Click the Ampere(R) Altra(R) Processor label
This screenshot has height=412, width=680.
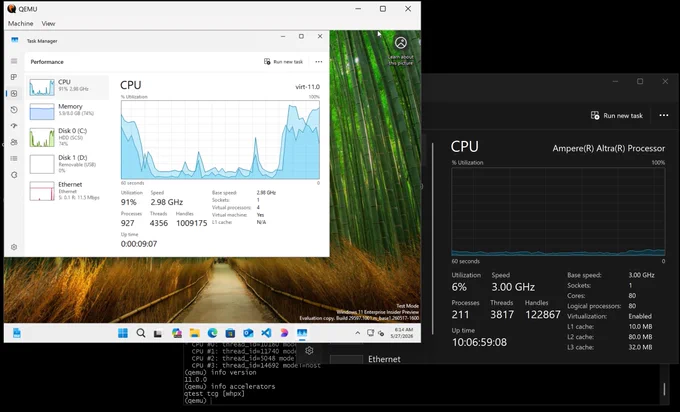(608, 148)
